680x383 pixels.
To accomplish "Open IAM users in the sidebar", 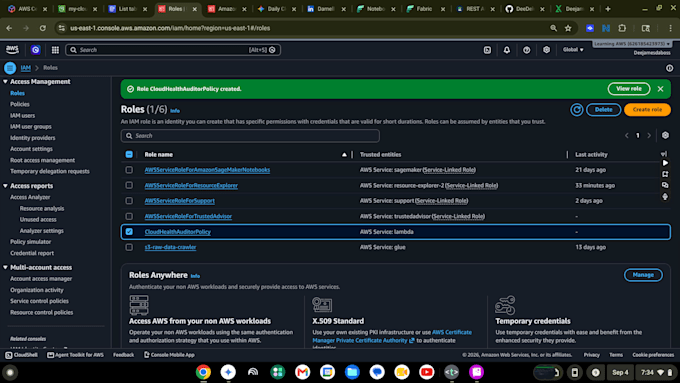I will point(23,115).
